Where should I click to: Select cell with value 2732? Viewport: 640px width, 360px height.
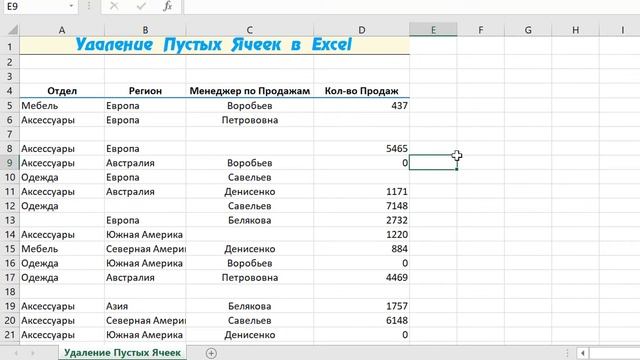coord(362,220)
